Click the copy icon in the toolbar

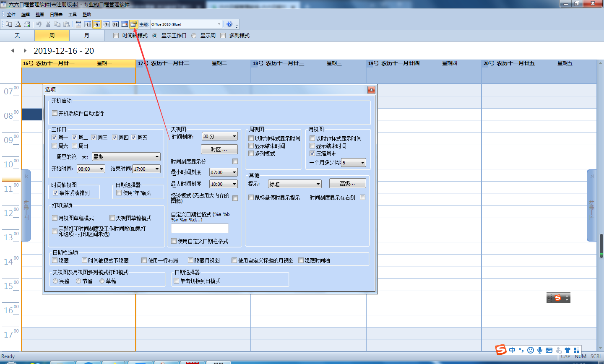(57, 24)
